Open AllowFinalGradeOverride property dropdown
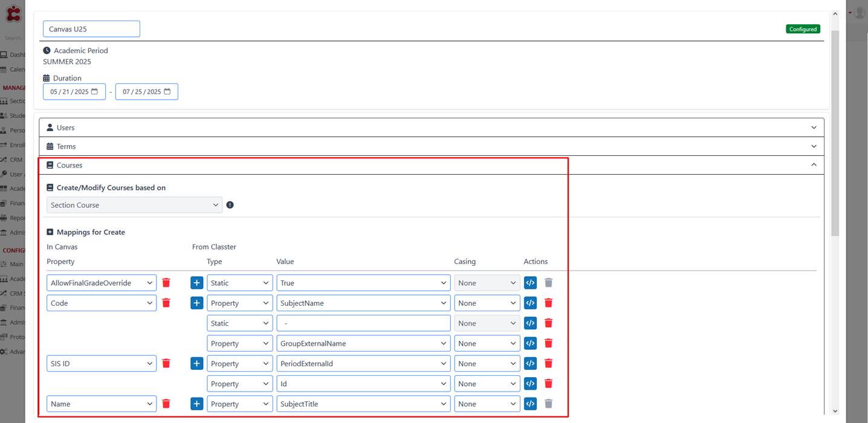The image size is (868, 423). [102, 283]
